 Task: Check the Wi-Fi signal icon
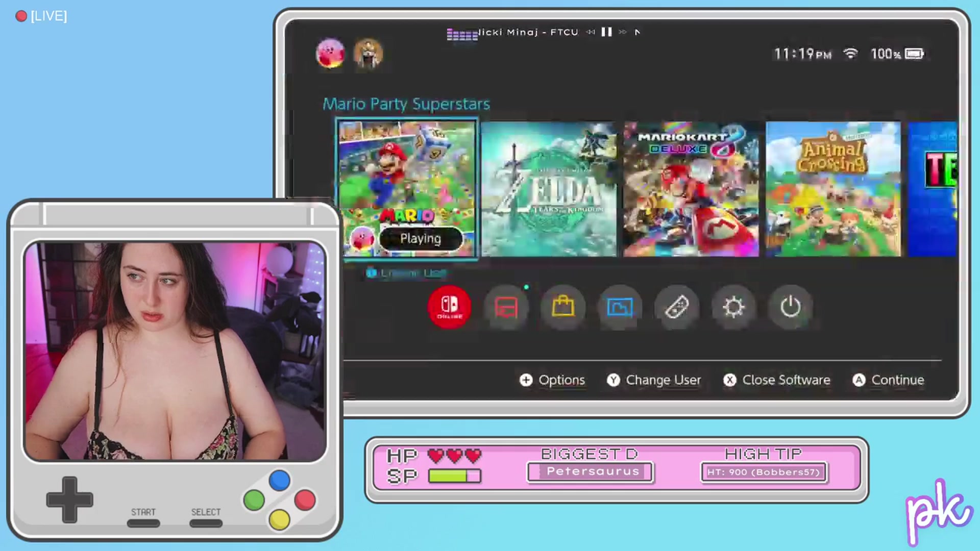(x=850, y=54)
